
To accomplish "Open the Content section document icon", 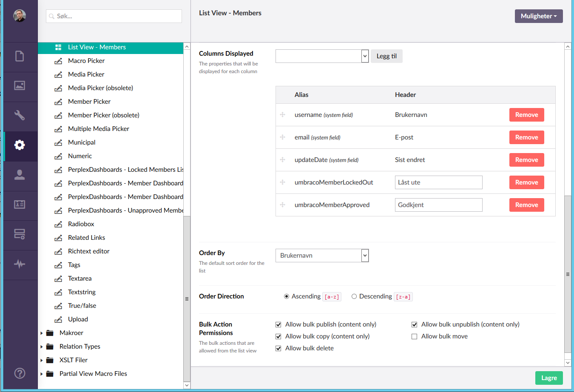I will (x=20, y=56).
